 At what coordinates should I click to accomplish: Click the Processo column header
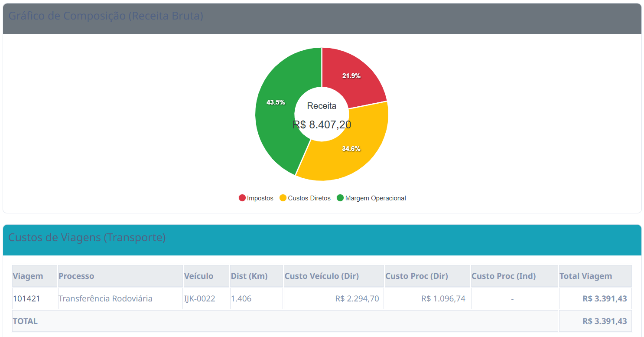click(x=76, y=276)
